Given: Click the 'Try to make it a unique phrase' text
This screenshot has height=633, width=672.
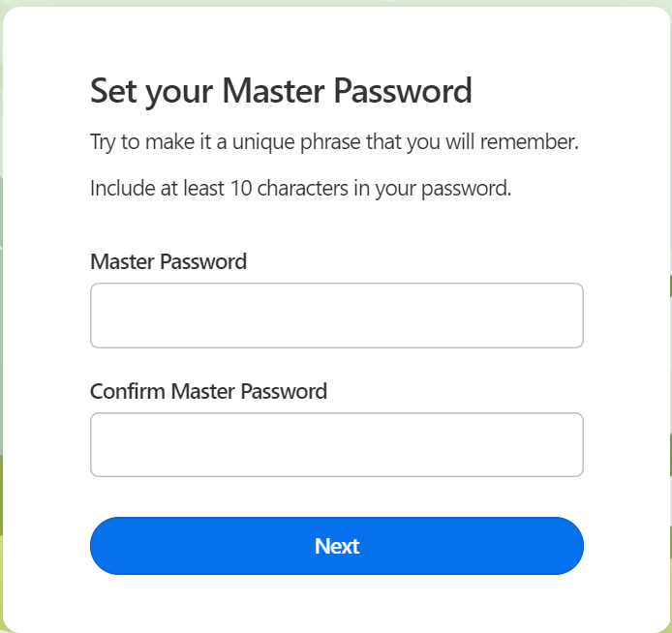Looking at the screenshot, I should pyautogui.click(x=334, y=141).
